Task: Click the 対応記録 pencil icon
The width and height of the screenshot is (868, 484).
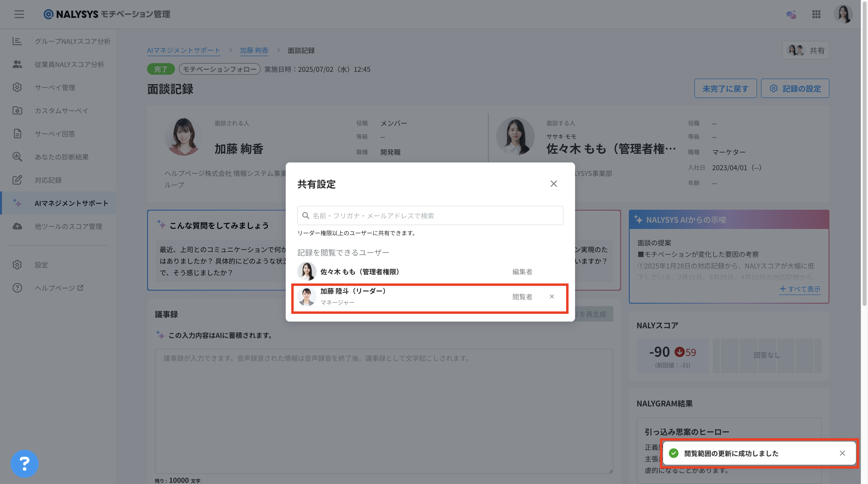Action: (x=17, y=180)
